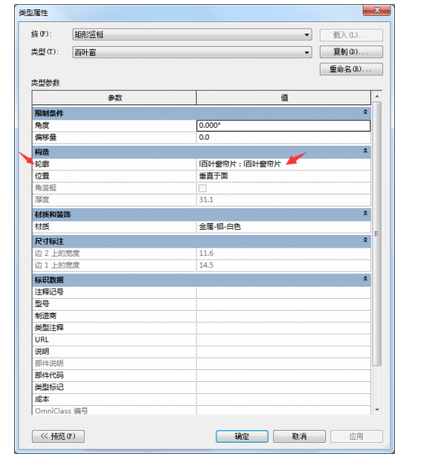Collapse the 材质和装饰 group
This screenshot has width=426, height=463.
tap(365, 213)
